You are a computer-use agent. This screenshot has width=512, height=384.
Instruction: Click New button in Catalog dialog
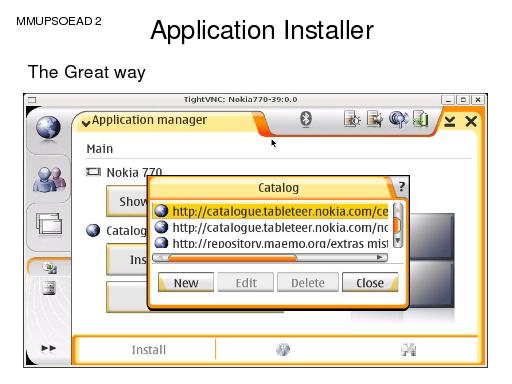[x=186, y=283]
